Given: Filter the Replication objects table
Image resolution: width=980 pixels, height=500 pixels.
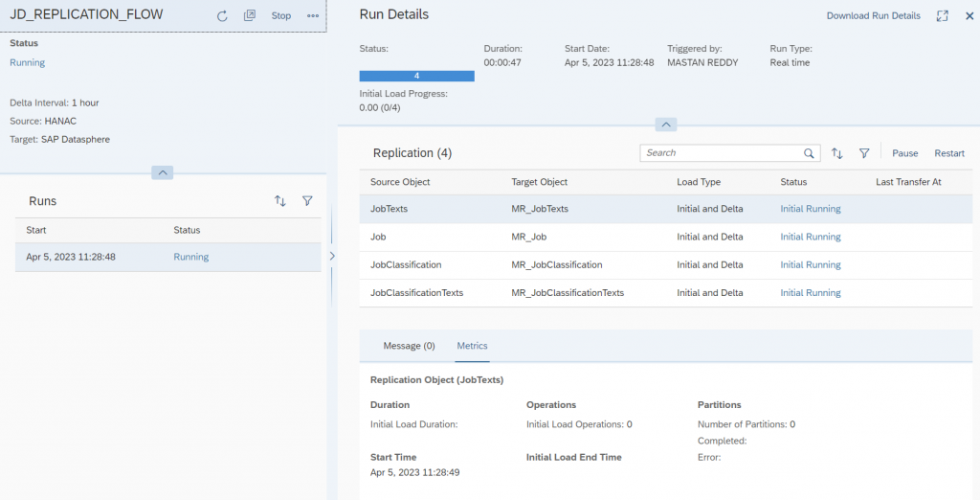Looking at the screenshot, I should pyautogui.click(x=864, y=153).
